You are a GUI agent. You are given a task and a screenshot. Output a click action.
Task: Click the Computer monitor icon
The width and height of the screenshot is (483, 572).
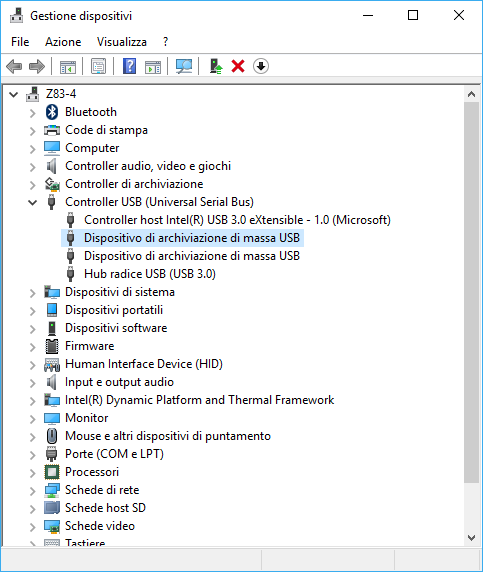(x=52, y=148)
